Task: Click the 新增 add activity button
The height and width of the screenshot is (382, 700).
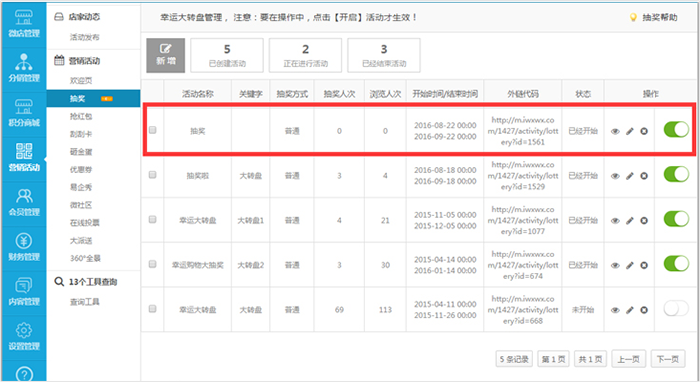Action: point(166,55)
